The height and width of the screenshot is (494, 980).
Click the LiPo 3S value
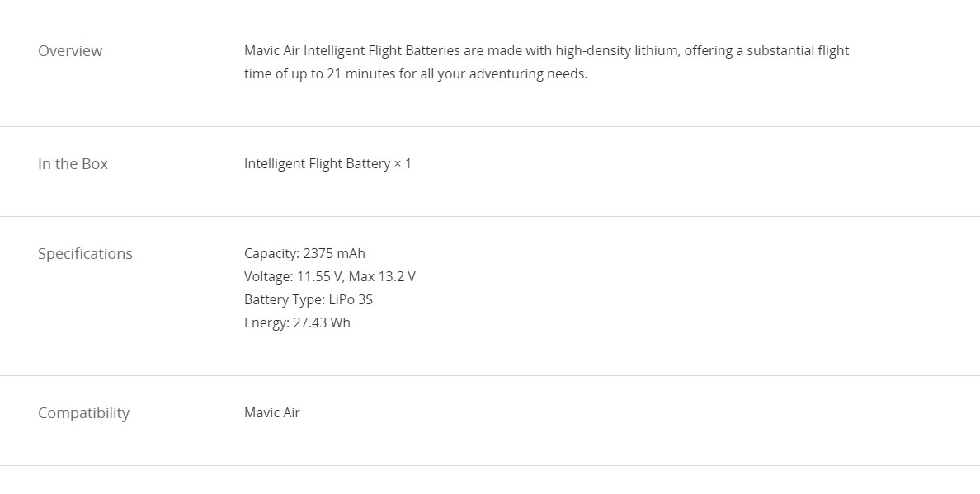tap(351, 299)
